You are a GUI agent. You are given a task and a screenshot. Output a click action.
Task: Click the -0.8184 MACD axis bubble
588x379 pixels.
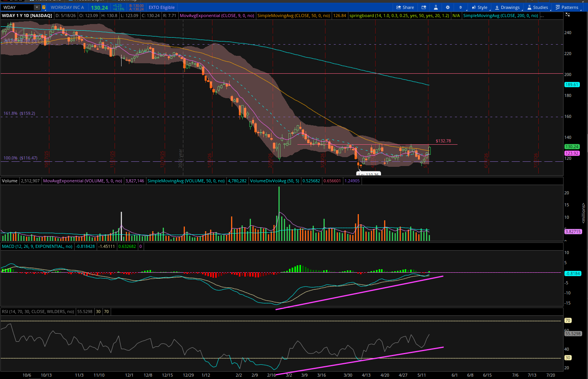tap(572, 273)
